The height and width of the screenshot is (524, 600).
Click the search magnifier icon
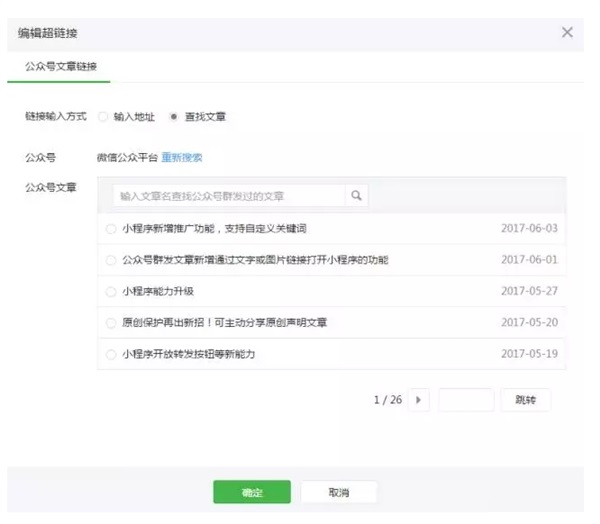(x=356, y=196)
